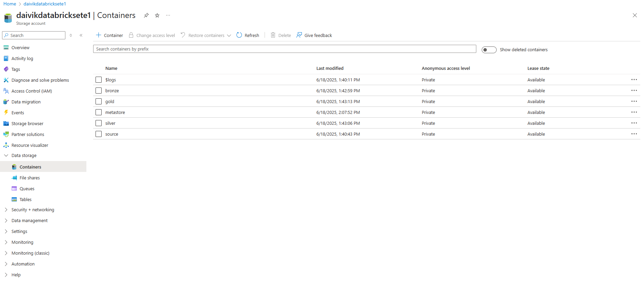The image size is (644, 296).
Task: Click the Storage browser icon
Action: tap(6, 123)
